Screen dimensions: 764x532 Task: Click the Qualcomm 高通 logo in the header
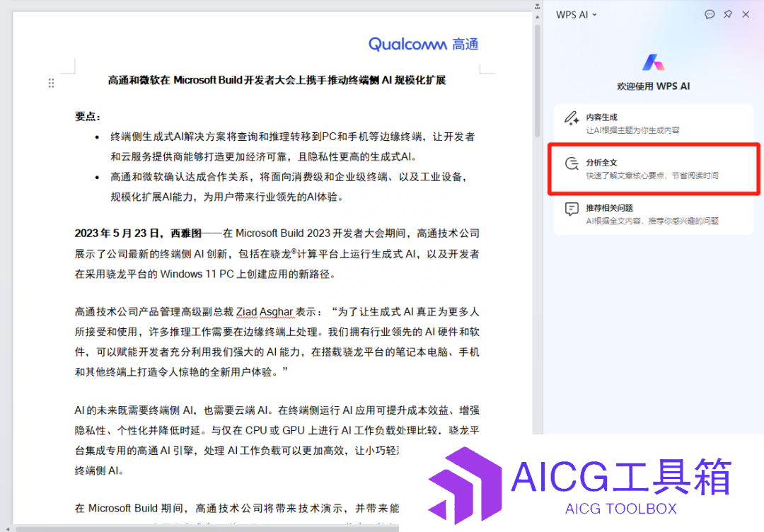point(424,45)
